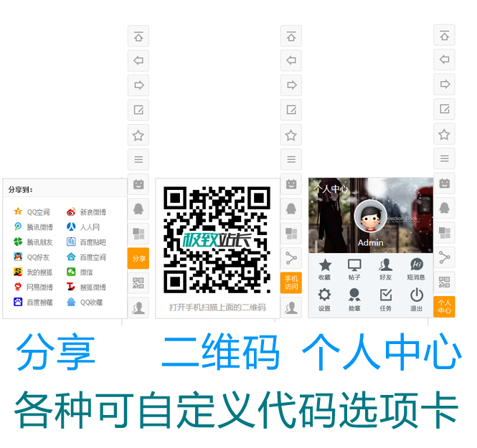Share to QQ好友

(32, 257)
